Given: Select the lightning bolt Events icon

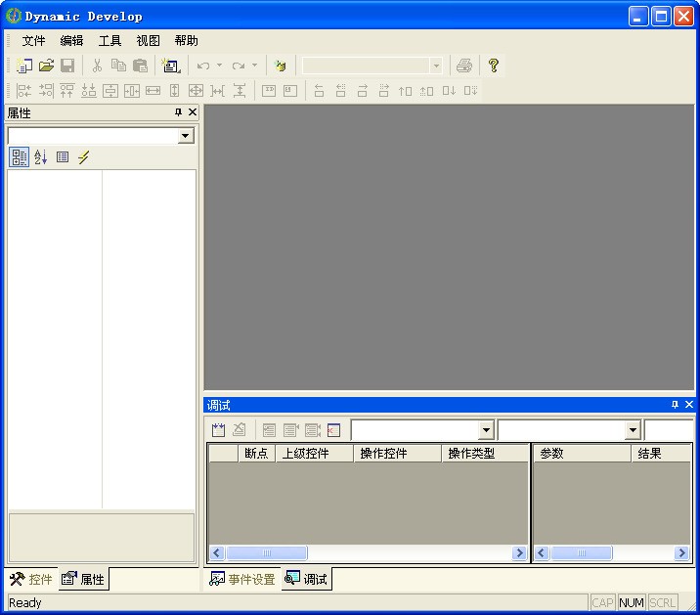Looking at the screenshot, I should (x=84, y=157).
